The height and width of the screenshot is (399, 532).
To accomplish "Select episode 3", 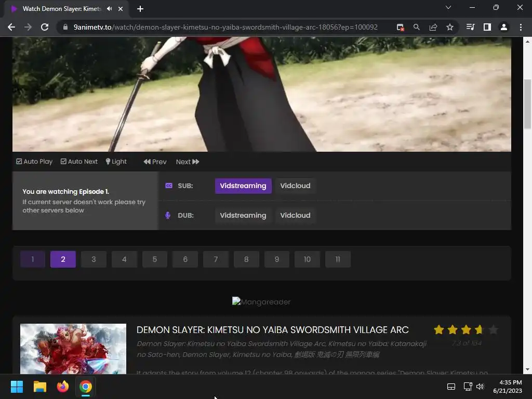I will click(x=94, y=259).
